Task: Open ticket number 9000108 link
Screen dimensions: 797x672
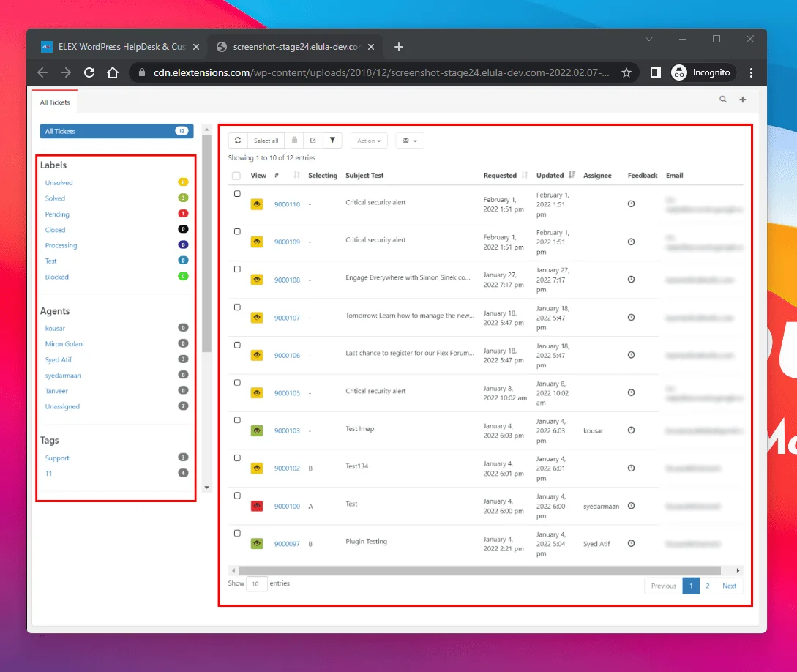Action: [287, 280]
